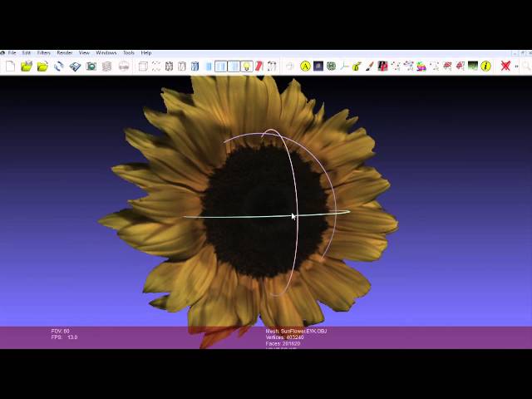Click the sunflower model's dark seed center

coord(265,210)
